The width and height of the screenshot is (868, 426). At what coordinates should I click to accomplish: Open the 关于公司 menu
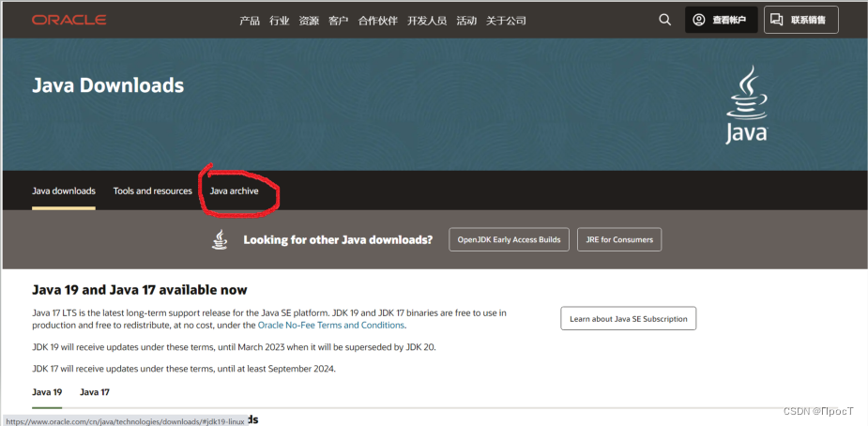pyautogui.click(x=506, y=21)
